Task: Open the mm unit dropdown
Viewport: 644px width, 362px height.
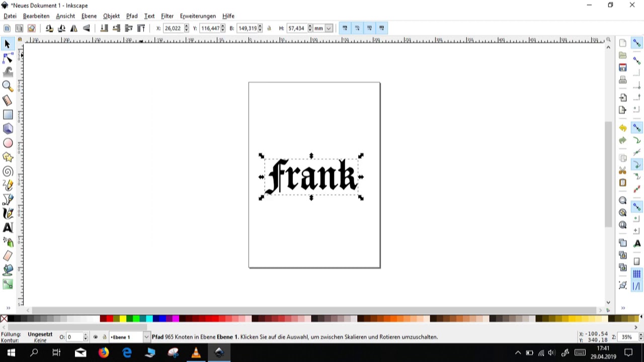Action: [329, 28]
